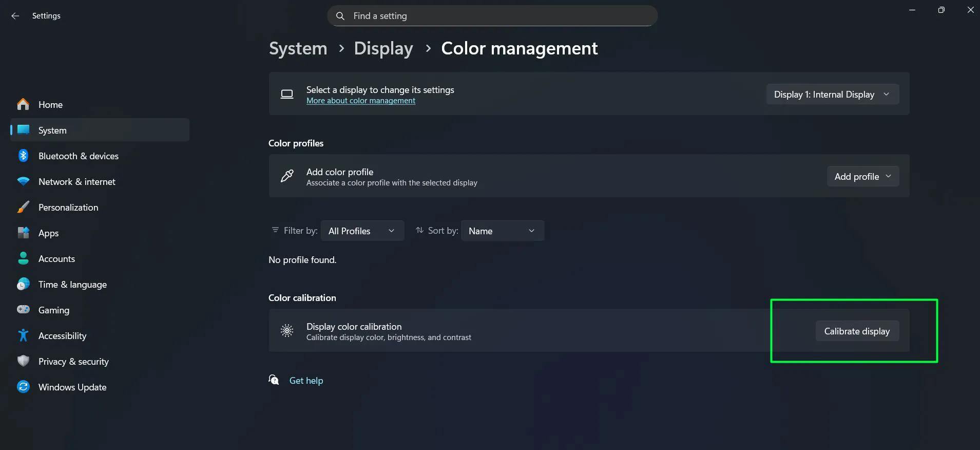
Task: Click the Bluetooth icon in sidebar
Action: tap(23, 156)
